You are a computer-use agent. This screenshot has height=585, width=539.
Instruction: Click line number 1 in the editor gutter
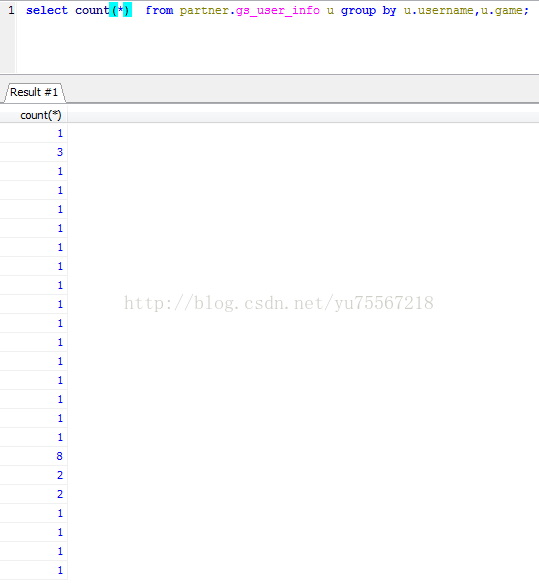click(x=11, y=10)
